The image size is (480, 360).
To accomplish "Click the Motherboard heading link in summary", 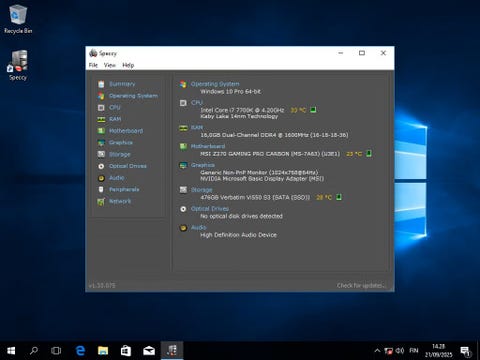I will (208, 146).
